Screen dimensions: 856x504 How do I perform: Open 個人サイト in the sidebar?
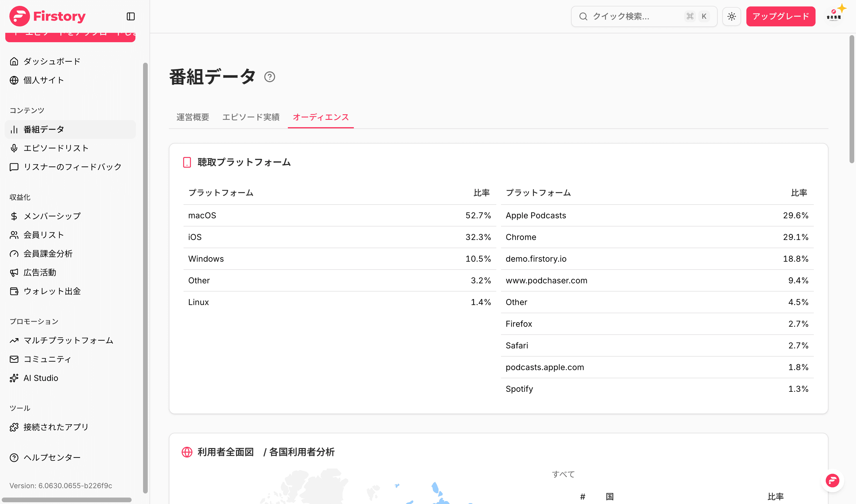(x=70, y=80)
